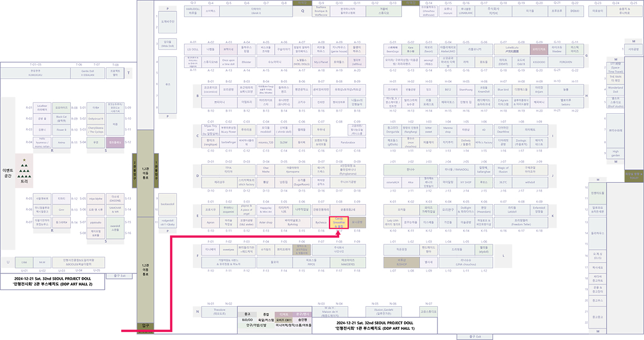Select the HARUDOLL booth at Q-3
The height and width of the screenshot is (340, 644).
pos(193,11)
